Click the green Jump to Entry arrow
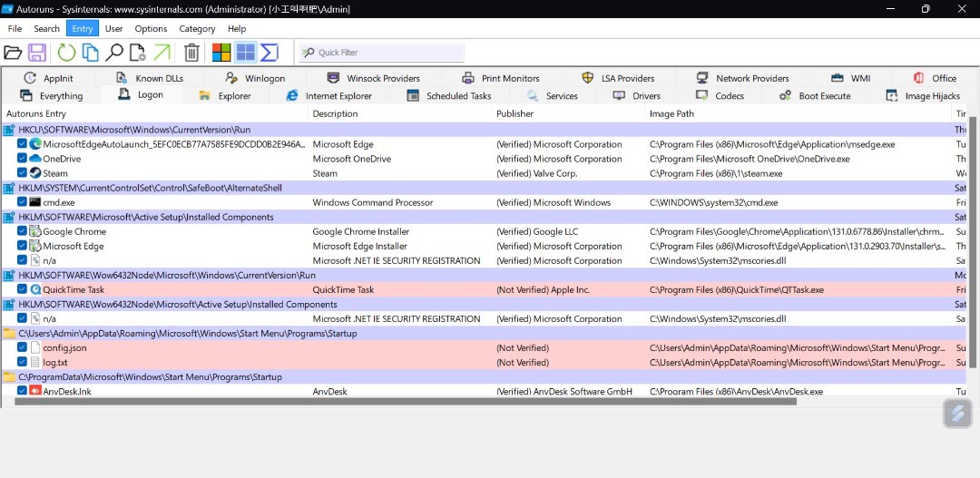 click(x=162, y=53)
